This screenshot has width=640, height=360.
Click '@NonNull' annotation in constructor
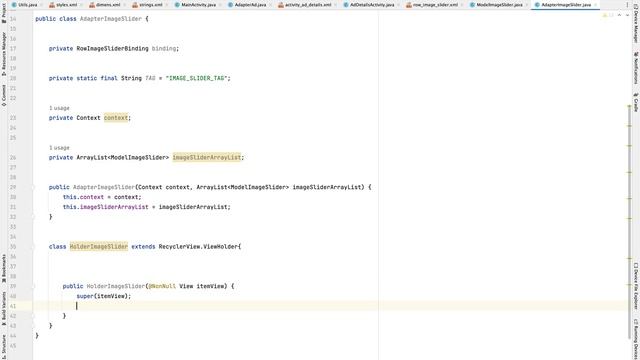(x=162, y=286)
